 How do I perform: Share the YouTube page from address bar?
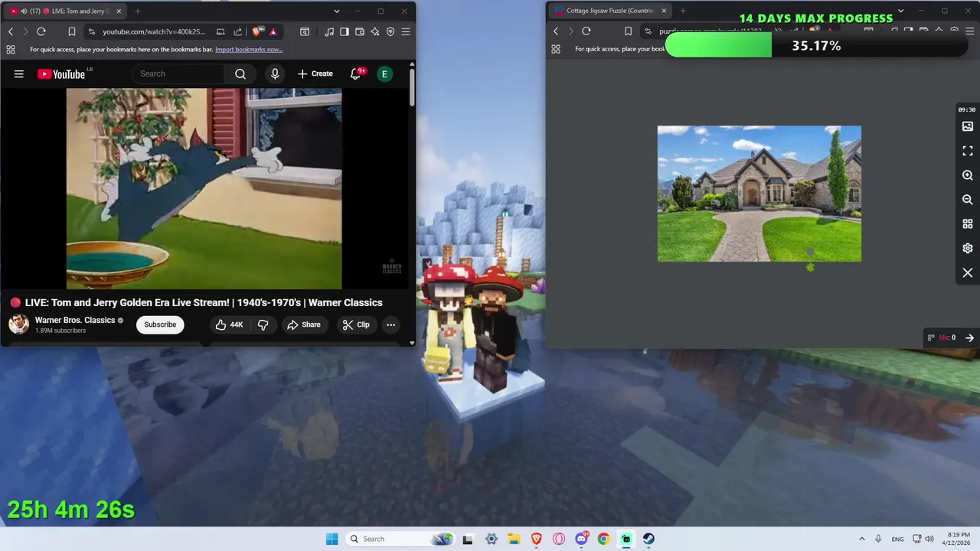[237, 31]
